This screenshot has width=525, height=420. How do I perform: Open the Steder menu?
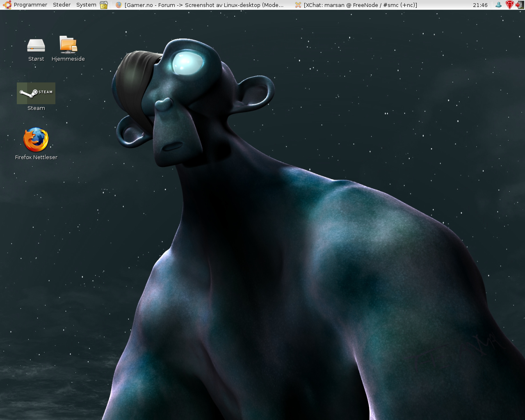[x=62, y=5]
